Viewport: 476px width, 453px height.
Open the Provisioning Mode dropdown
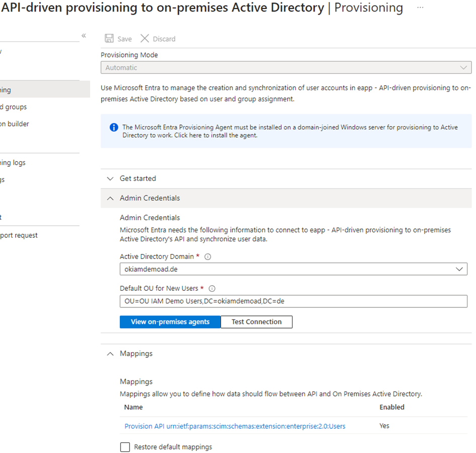(286, 68)
